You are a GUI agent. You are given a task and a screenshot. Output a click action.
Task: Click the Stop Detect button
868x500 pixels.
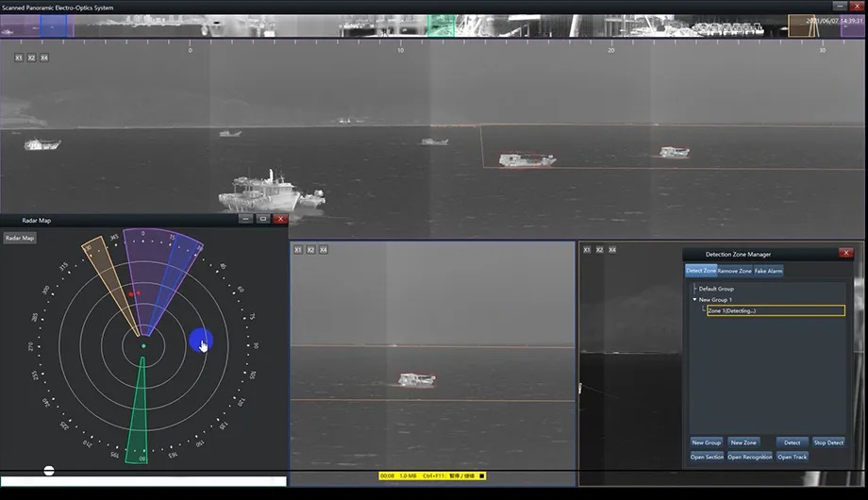click(828, 442)
